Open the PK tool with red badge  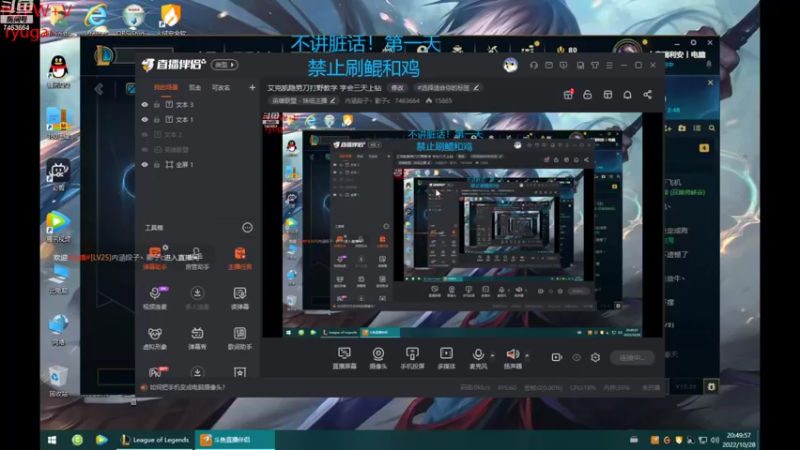tap(157, 371)
